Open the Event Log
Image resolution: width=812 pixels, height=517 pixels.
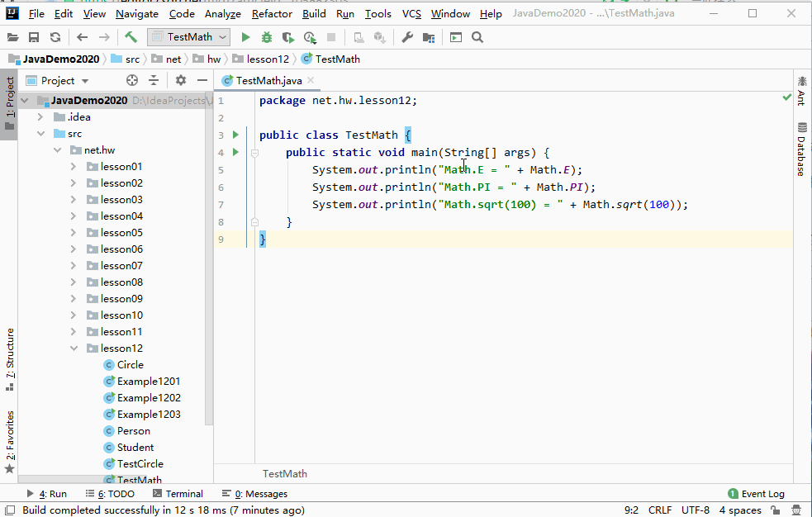tap(756, 494)
